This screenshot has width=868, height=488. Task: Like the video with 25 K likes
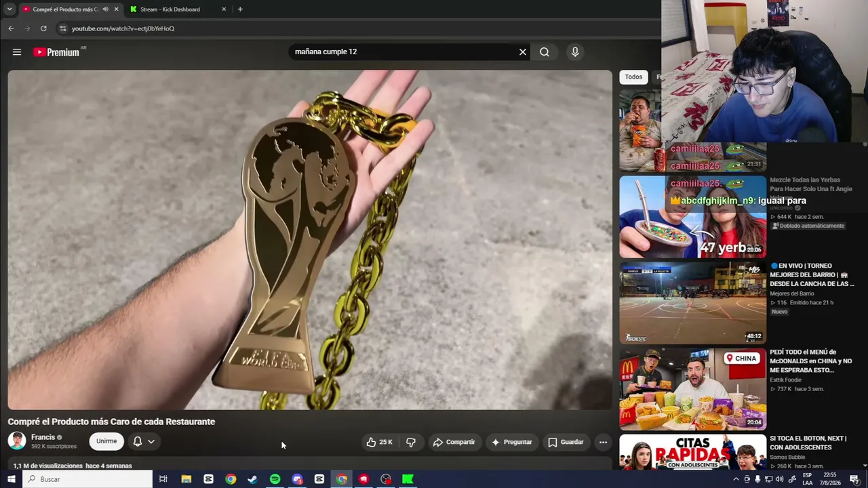(x=380, y=442)
